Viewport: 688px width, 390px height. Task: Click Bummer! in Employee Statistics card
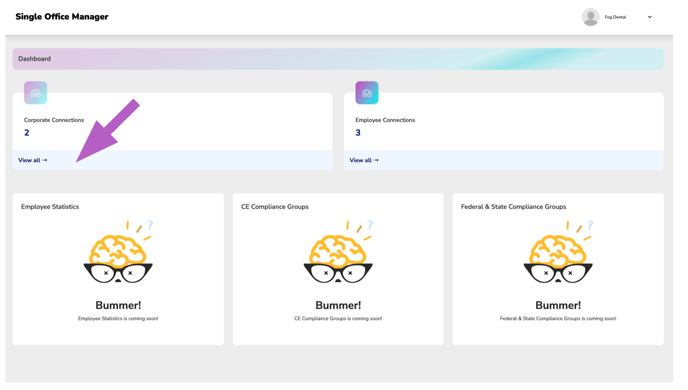(x=118, y=305)
